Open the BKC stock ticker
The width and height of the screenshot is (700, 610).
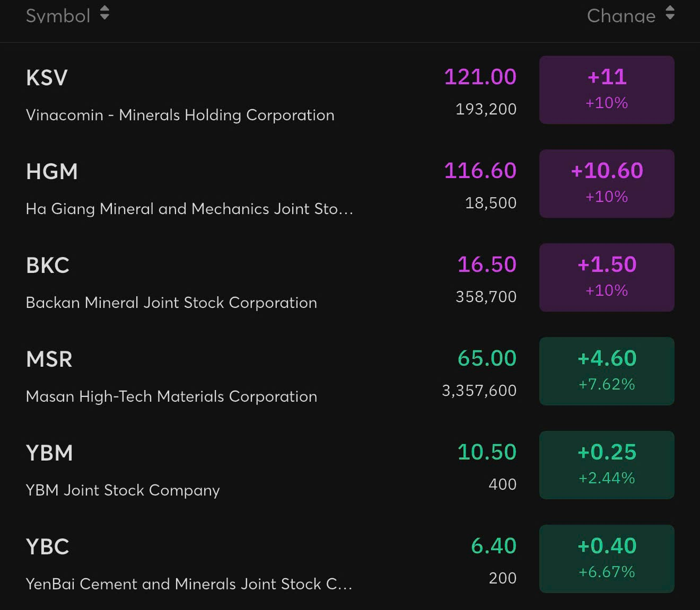[x=48, y=266]
